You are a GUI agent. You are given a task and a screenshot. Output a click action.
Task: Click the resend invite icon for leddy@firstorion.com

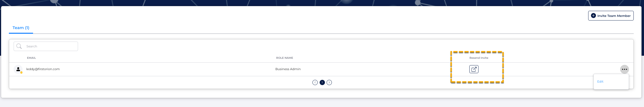[474, 69]
